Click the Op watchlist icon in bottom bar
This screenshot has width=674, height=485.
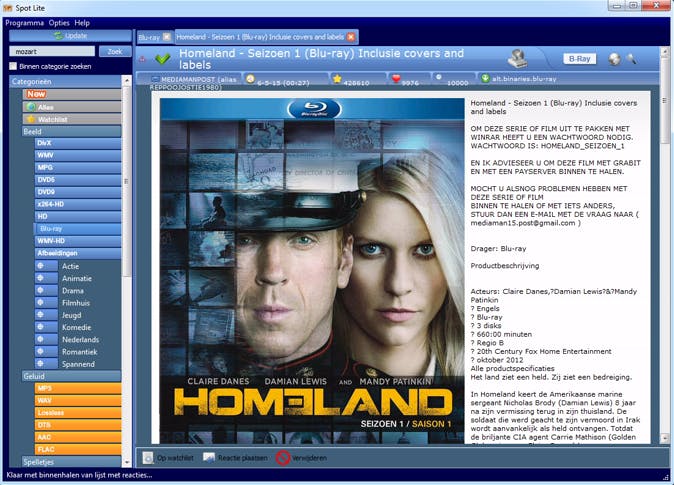pyautogui.click(x=148, y=458)
